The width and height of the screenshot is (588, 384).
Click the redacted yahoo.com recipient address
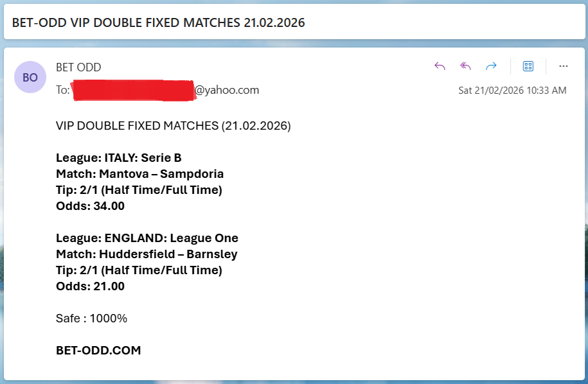[x=165, y=91]
